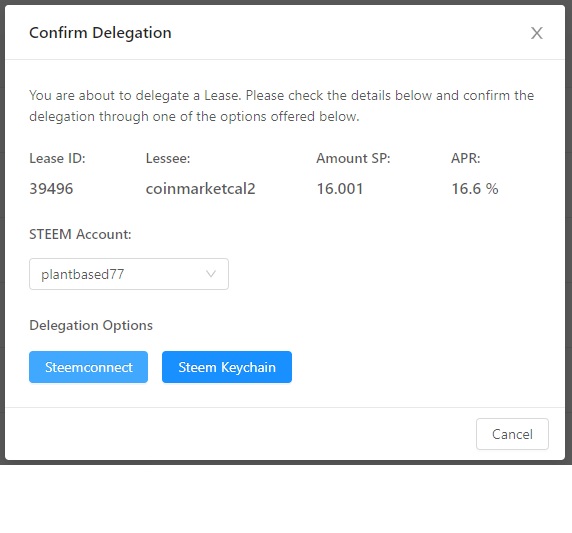Click the Confirm Delegation title text
Viewport: 572px width, 533px height.
click(100, 33)
